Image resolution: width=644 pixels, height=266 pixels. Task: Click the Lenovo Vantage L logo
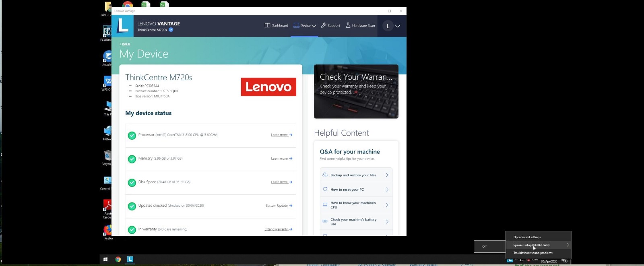pyautogui.click(x=122, y=26)
